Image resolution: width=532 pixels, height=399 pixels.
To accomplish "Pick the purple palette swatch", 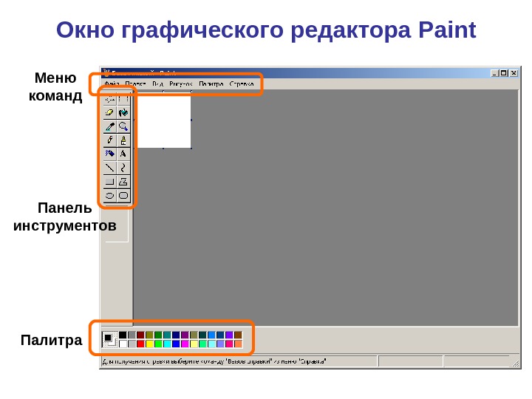I will pos(185,335).
